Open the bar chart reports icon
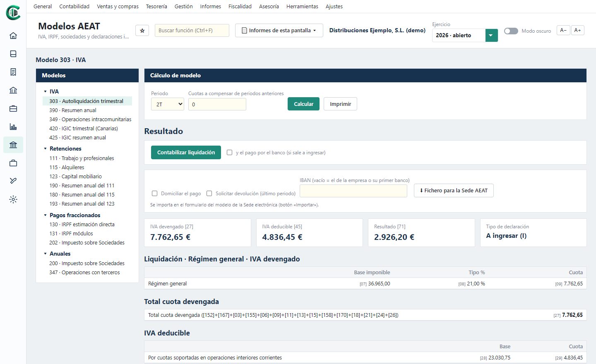596x364 pixels. tap(13, 127)
